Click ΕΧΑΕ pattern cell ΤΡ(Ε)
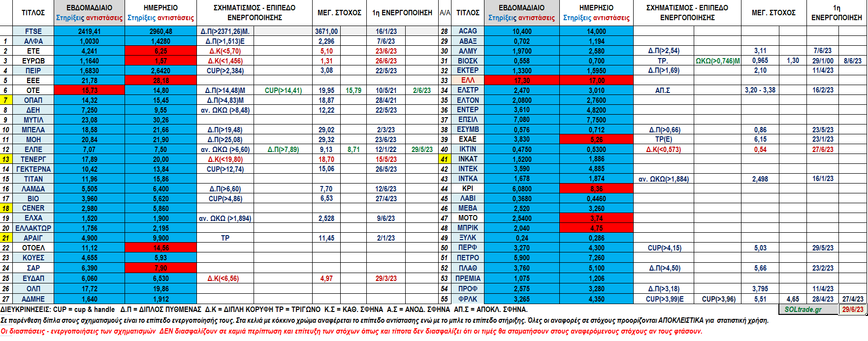The image size is (868, 341). coord(663,140)
